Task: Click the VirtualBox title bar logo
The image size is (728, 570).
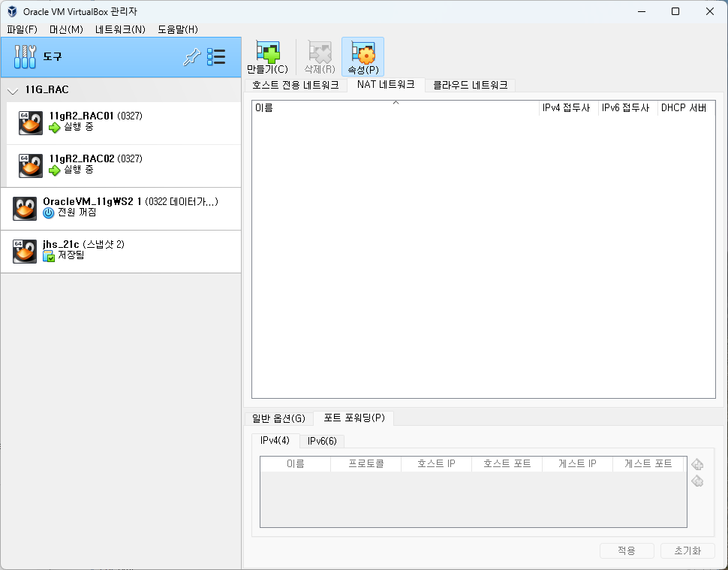Action: pyautogui.click(x=12, y=11)
